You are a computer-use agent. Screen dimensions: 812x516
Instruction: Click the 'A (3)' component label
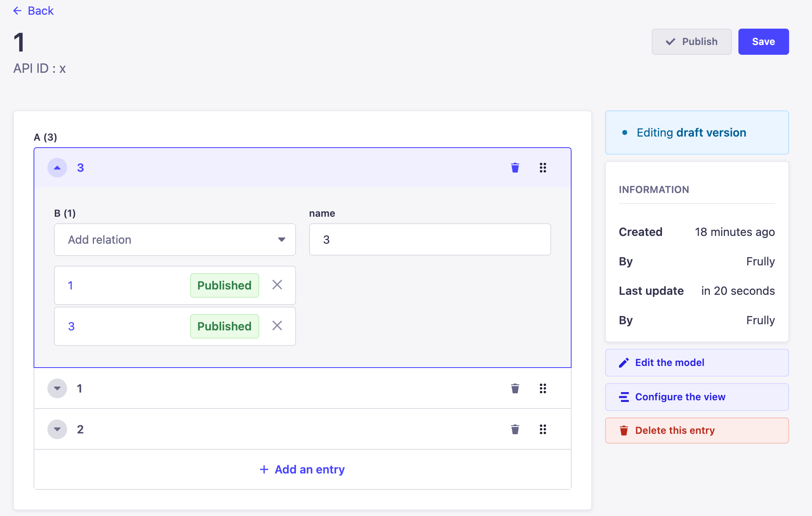45,137
